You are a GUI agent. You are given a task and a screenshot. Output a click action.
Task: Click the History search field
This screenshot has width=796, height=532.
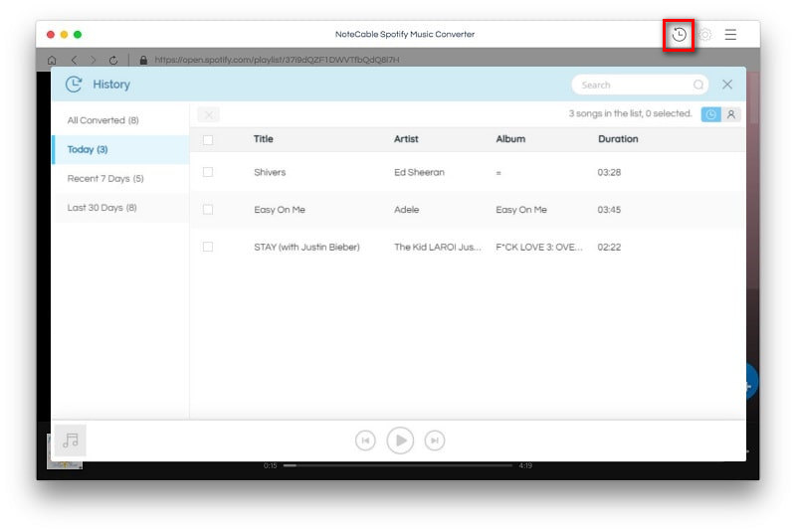pyautogui.click(x=640, y=85)
